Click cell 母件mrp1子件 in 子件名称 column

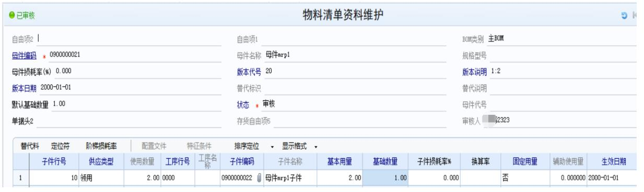tap(290, 178)
